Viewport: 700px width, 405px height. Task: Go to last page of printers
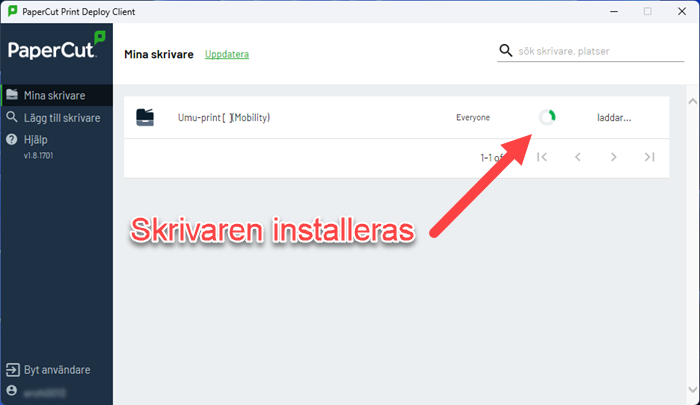click(x=650, y=157)
